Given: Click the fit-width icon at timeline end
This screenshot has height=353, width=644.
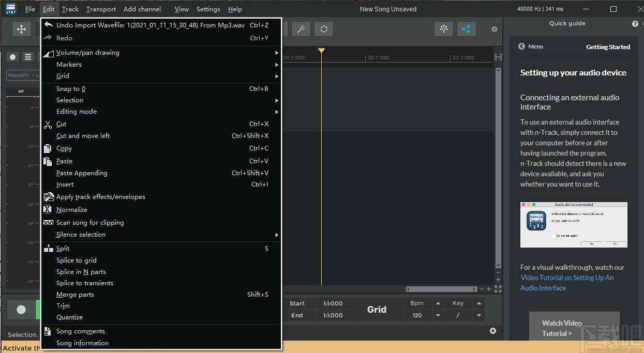Looking at the screenshot, I should (x=498, y=57).
